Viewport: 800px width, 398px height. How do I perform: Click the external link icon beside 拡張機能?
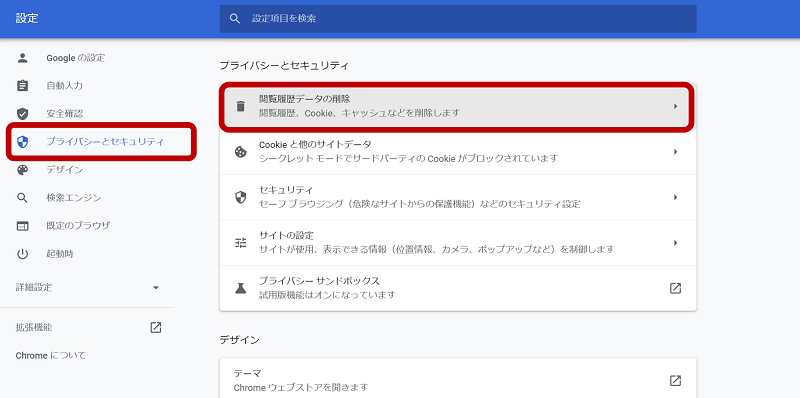coord(156,328)
